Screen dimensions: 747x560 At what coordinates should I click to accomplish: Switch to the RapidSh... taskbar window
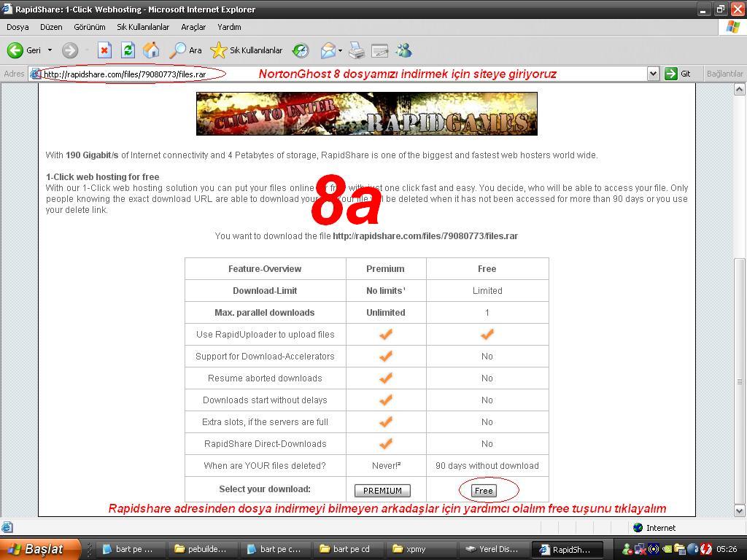[x=567, y=549]
